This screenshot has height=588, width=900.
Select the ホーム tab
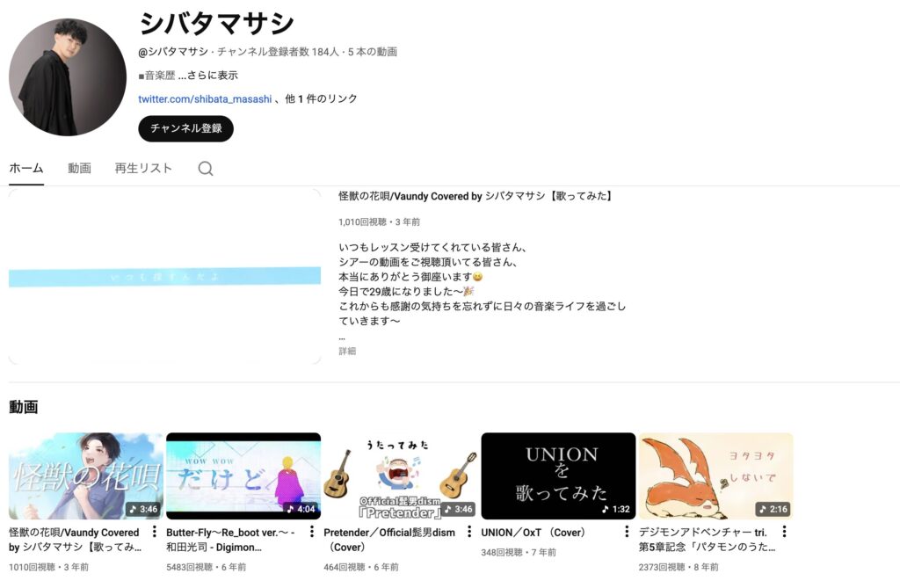pyautogui.click(x=26, y=168)
